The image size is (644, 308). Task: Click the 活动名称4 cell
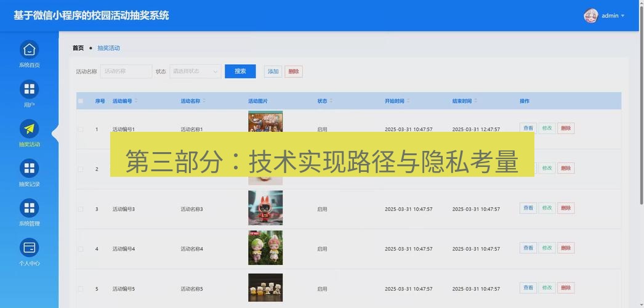pyautogui.click(x=192, y=249)
